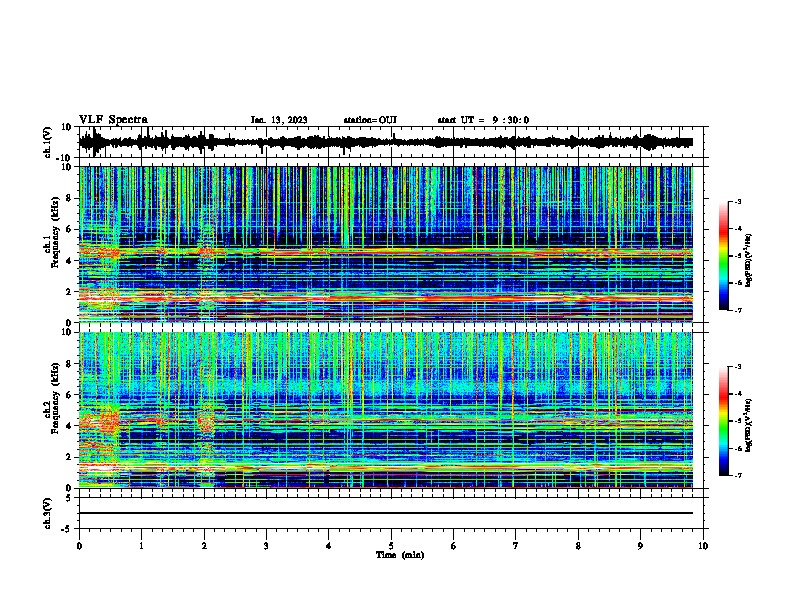The image size is (792, 612).
Task: Click the "Time (min)" axis title
Action: tap(400, 555)
